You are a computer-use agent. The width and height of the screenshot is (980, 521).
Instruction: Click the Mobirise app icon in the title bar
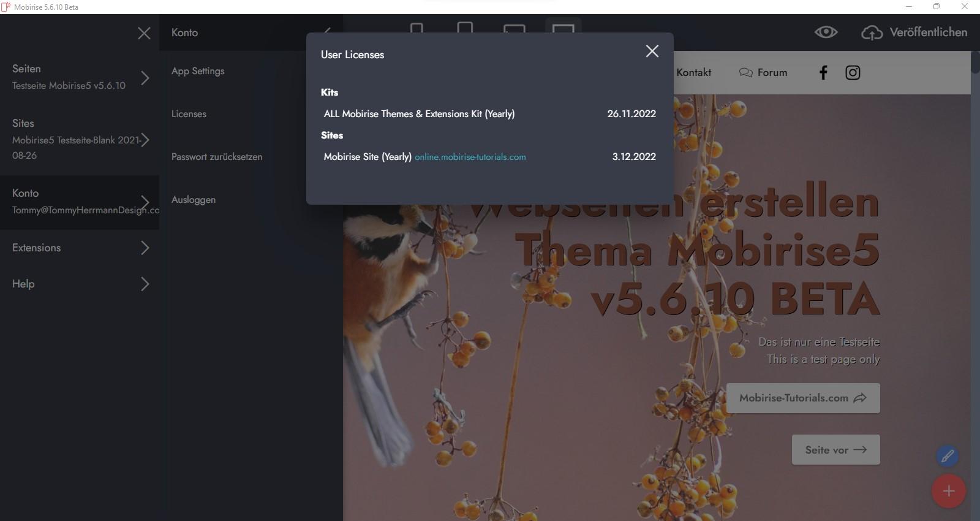click(6, 7)
